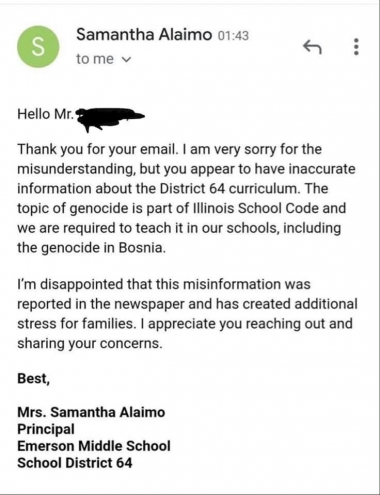Click the 01:43 timestamp
The width and height of the screenshot is (380, 495).
click(x=233, y=36)
